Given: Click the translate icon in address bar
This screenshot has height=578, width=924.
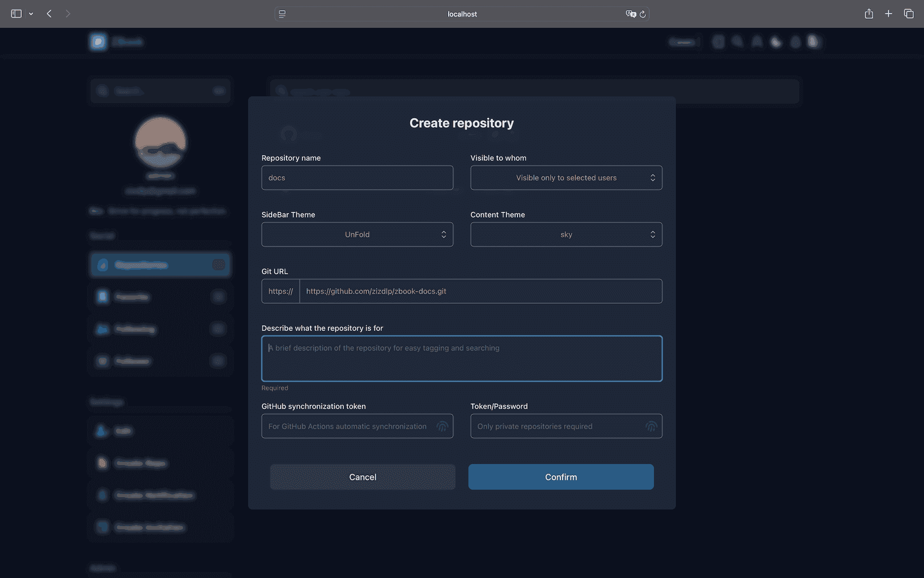Looking at the screenshot, I should click(630, 14).
